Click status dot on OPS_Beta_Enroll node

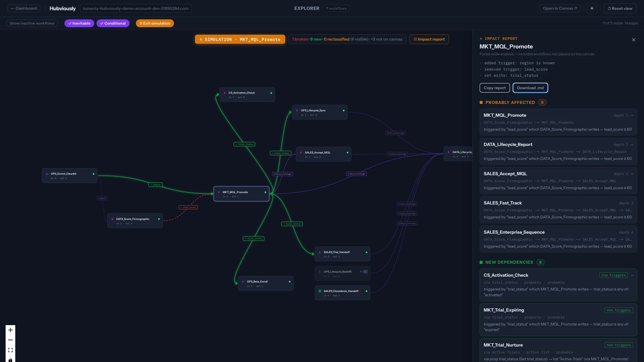click(290, 282)
